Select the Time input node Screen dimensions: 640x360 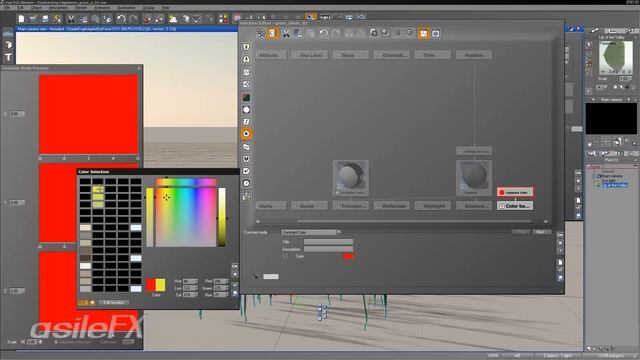tap(433, 55)
